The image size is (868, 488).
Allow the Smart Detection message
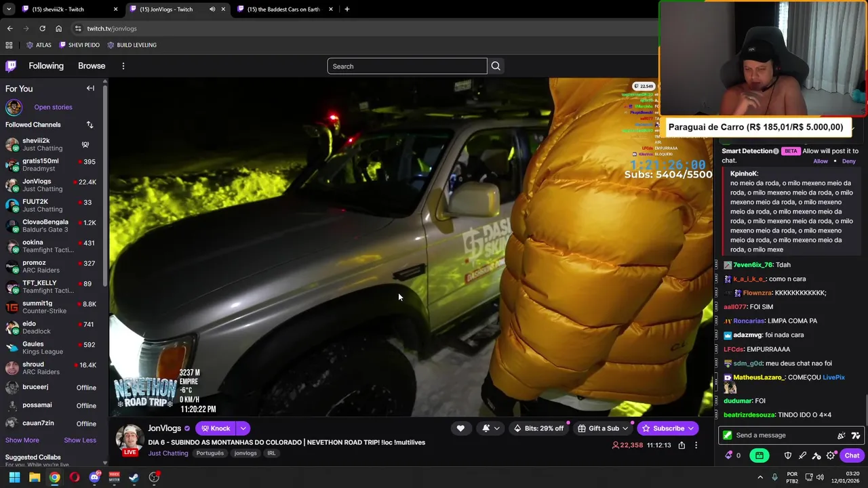point(821,161)
